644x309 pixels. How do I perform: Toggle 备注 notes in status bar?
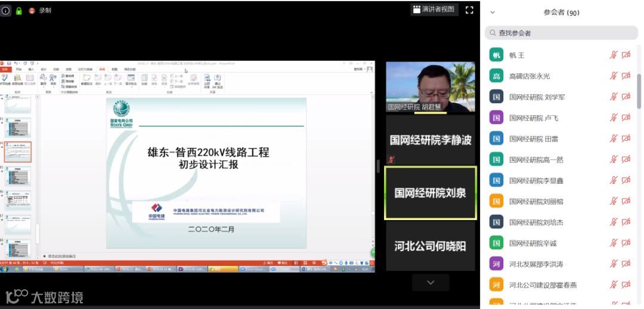coord(268,262)
